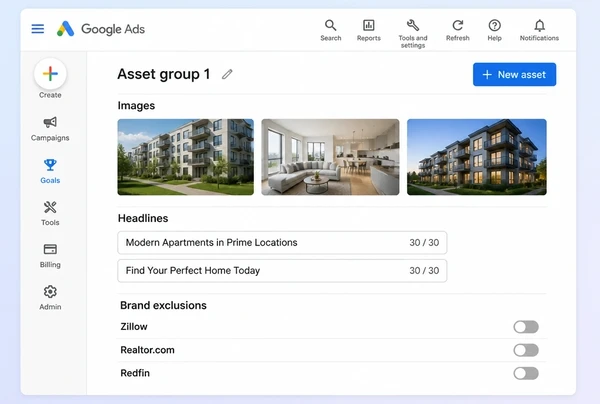Click the Asset group 1 title

pos(164,74)
